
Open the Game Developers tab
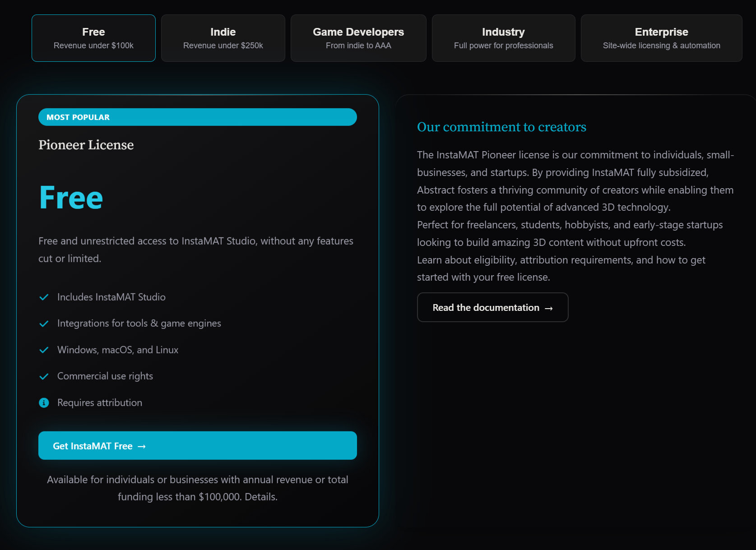click(358, 38)
